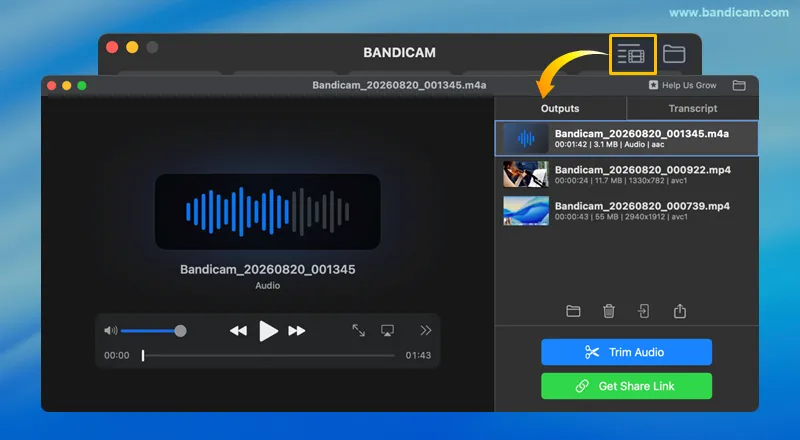The width and height of the screenshot is (800, 440).
Task: Click the playback progress bar
Action: point(268,355)
